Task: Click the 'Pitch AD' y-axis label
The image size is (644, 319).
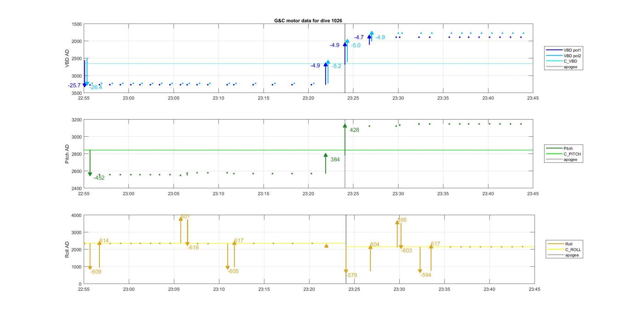Action: tap(67, 154)
